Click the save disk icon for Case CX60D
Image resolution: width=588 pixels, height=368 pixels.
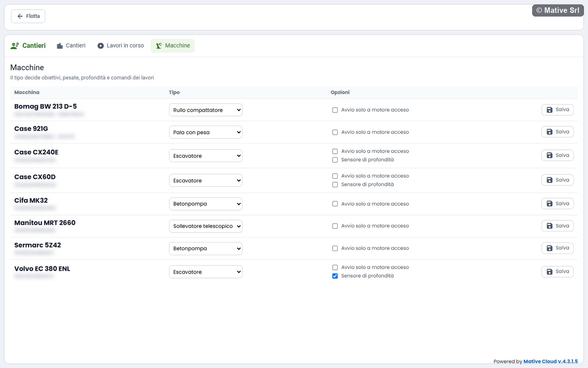click(549, 180)
